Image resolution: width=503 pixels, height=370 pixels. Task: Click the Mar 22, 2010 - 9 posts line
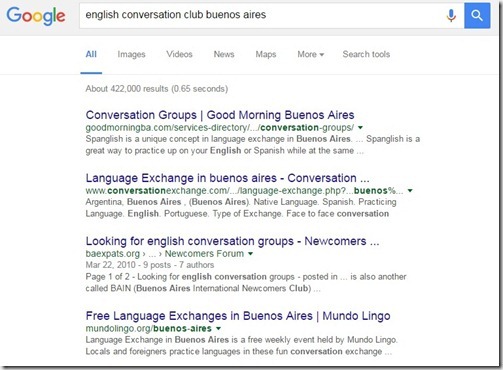pyautogui.click(x=150, y=265)
